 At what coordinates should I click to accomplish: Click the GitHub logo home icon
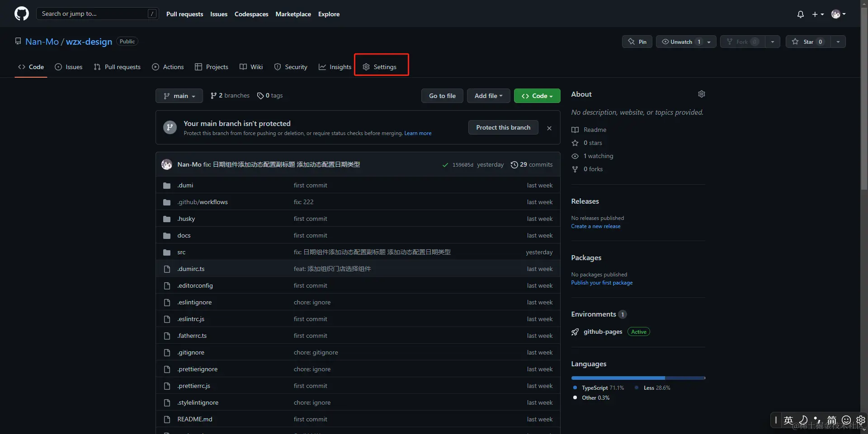[21, 14]
